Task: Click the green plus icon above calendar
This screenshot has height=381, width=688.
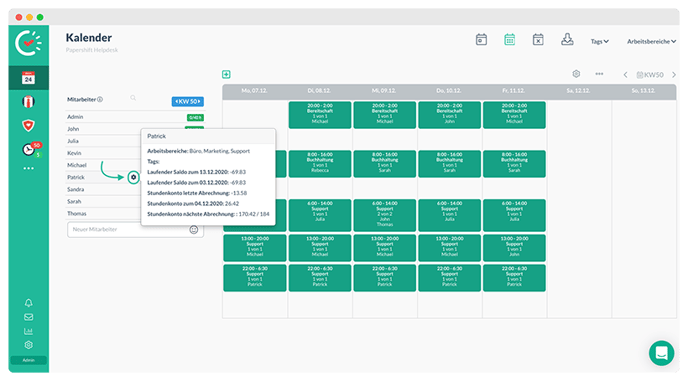Action: (226, 74)
